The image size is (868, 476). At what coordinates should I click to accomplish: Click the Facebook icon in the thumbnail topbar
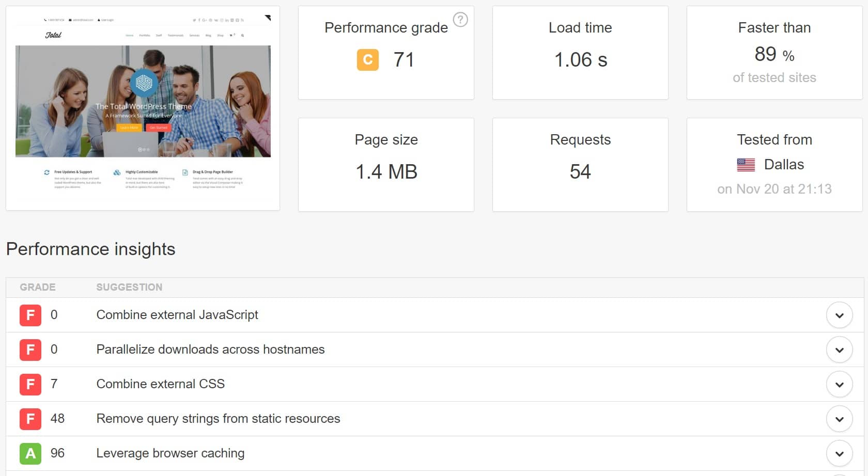click(199, 20)
